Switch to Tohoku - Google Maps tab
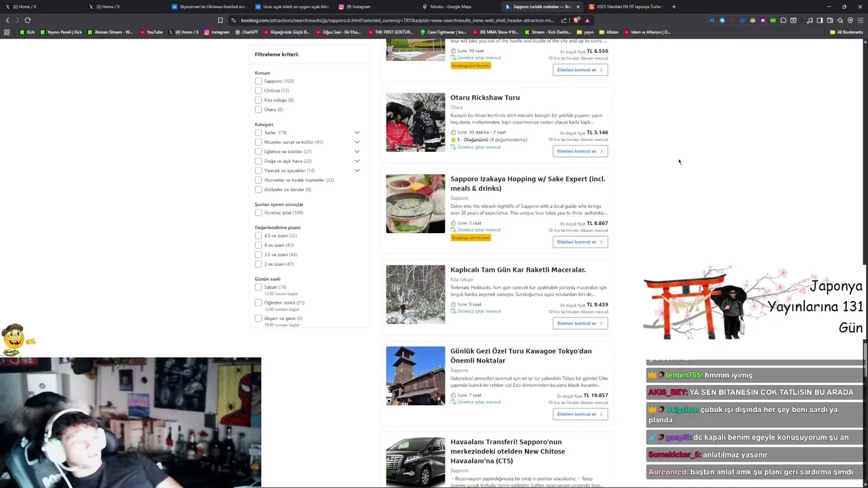This screenshot has height=488, width=868. (458, 7)
